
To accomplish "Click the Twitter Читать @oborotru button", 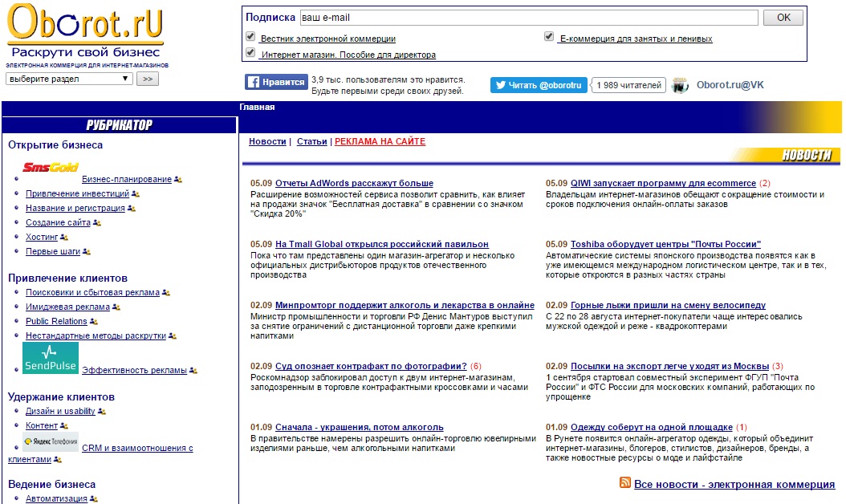I will pyautogui.click(x=539, y=85).
